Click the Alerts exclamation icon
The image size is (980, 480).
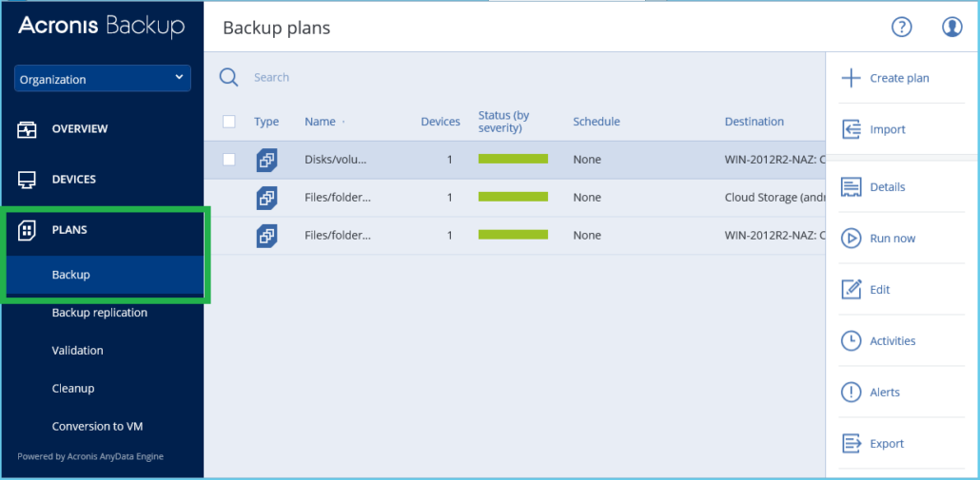click(851, 392)
